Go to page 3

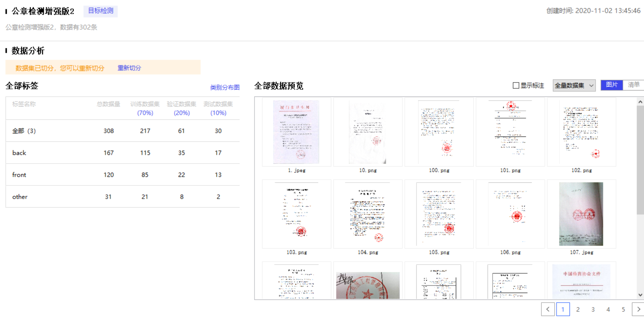click(593, 309)
